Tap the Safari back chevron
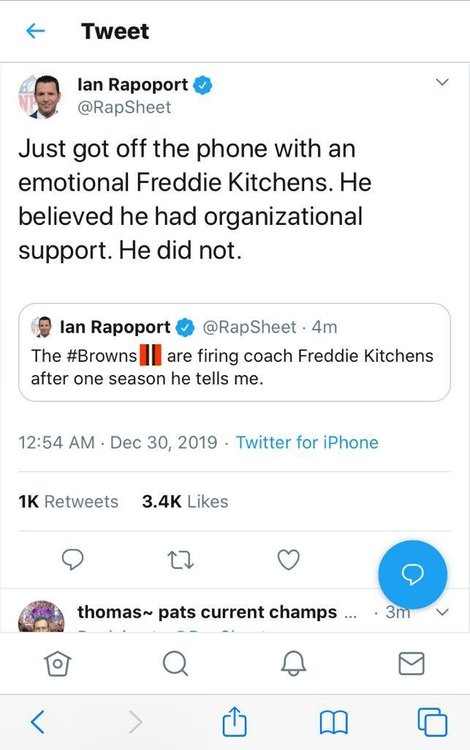 [x=38, y=721]
